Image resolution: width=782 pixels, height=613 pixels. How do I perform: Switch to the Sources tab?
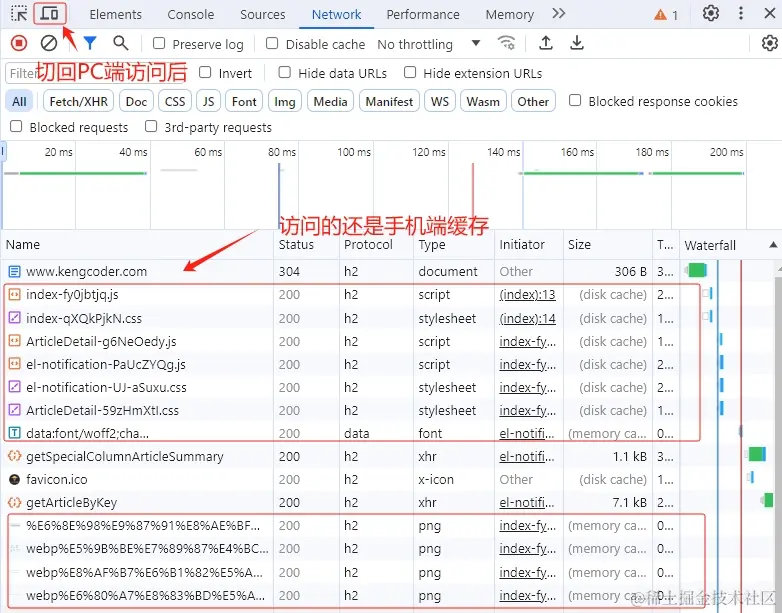point(262,14)
